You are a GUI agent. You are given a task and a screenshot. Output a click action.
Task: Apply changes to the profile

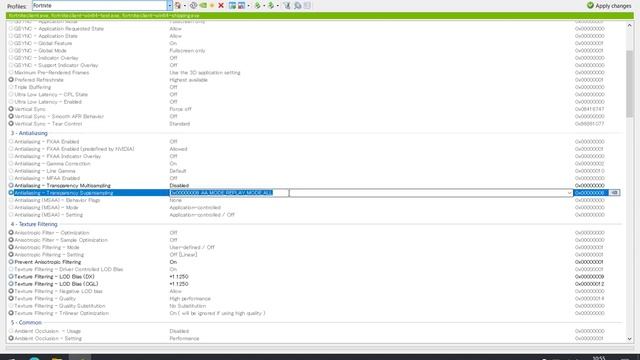[x=609, y=6]
